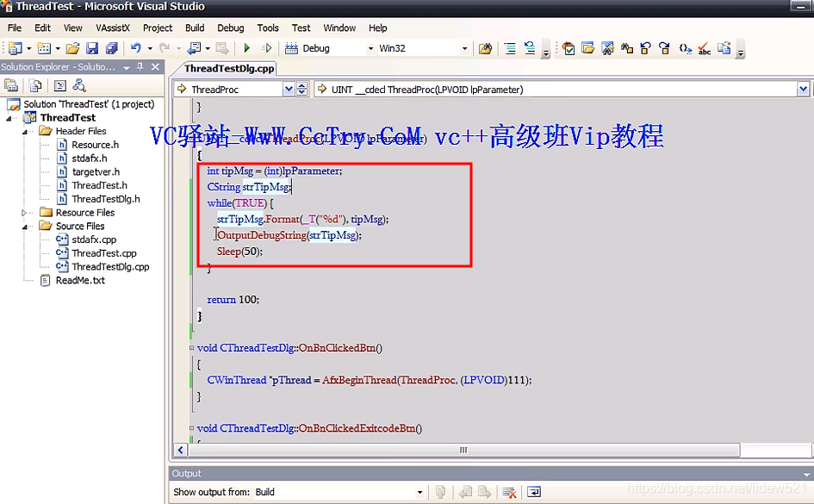Click the Open File folder icon
Screen dimensions: 814x504
click(x=72, y=48)
